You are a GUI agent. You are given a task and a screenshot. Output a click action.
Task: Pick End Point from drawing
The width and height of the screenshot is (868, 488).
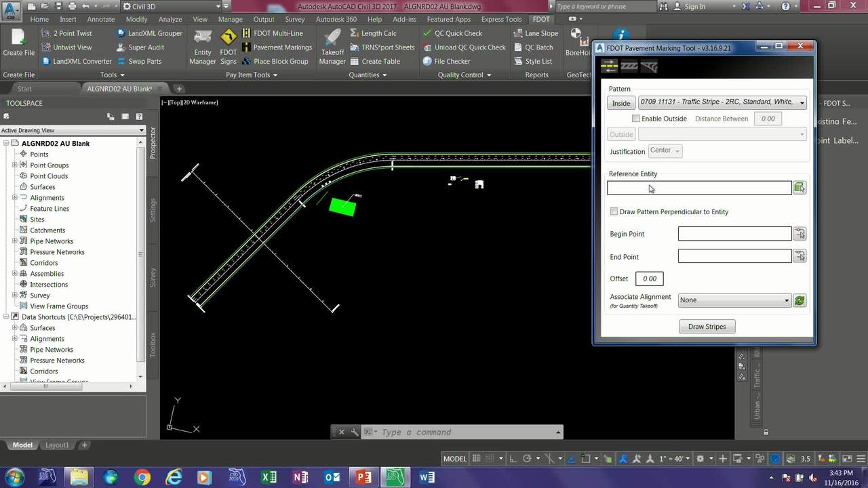click(x=800, y=256)
